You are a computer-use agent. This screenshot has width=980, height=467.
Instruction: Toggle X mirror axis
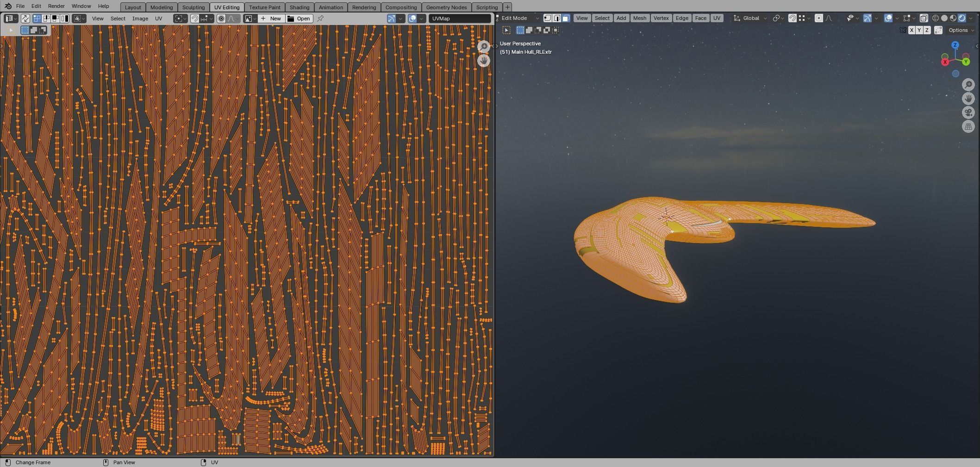pyautogui.click(x=911, y=30)
